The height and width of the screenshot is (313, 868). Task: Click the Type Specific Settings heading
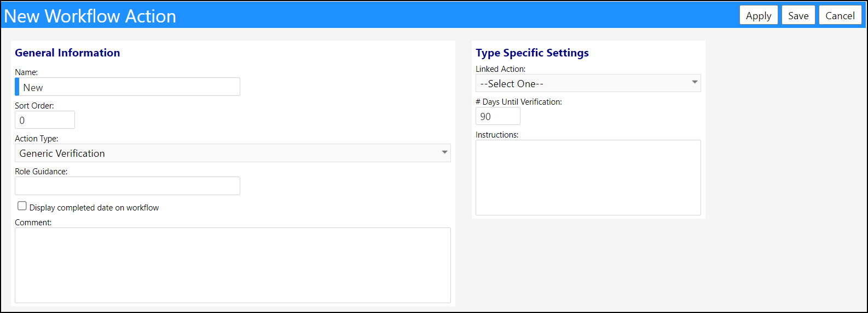click(532, 53)
